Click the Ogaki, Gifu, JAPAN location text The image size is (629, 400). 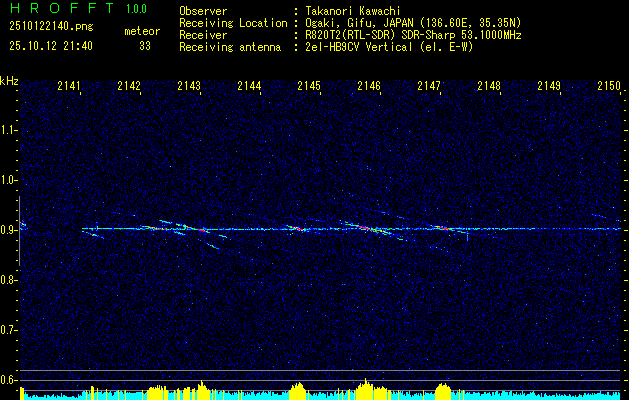pos(412,23)
